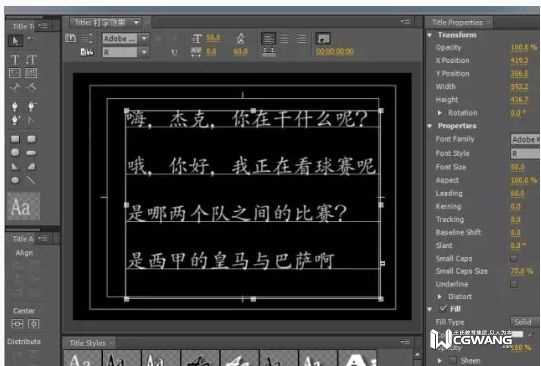
Task: Expand the Distort property
Action: (440, 297)
